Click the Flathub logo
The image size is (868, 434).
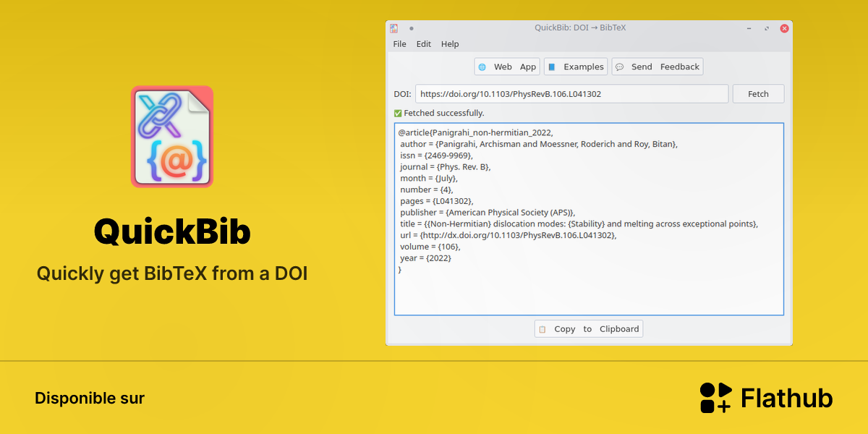(x=766, y=398)
